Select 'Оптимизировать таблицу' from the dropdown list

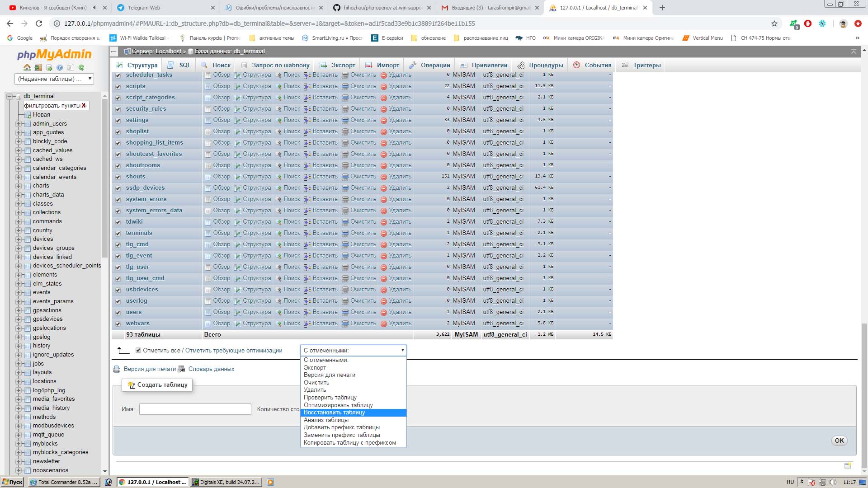point(338,405)
